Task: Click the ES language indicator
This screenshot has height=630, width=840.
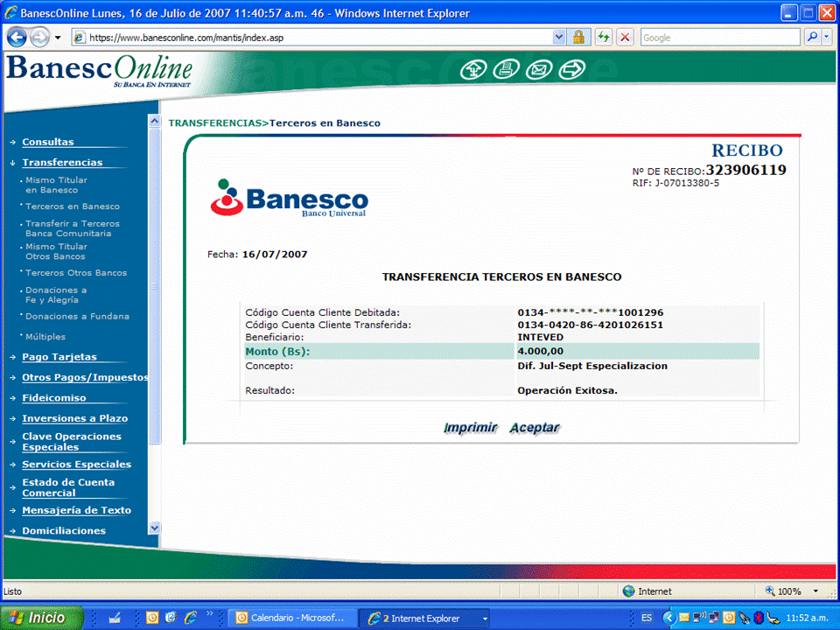Action: (647, 618)
